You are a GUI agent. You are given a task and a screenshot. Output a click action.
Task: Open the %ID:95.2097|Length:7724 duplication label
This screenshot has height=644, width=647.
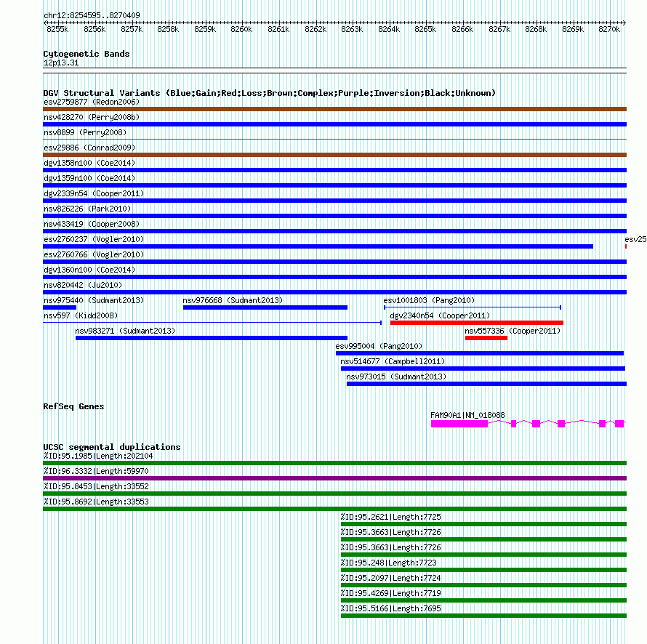click(391, 578)
